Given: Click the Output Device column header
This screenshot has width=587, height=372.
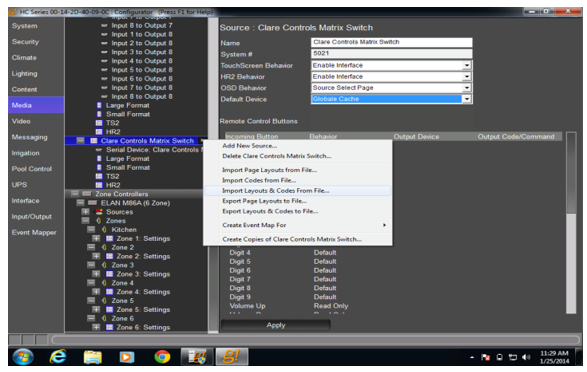Looking at the screenshot, I should coord(416,137).
